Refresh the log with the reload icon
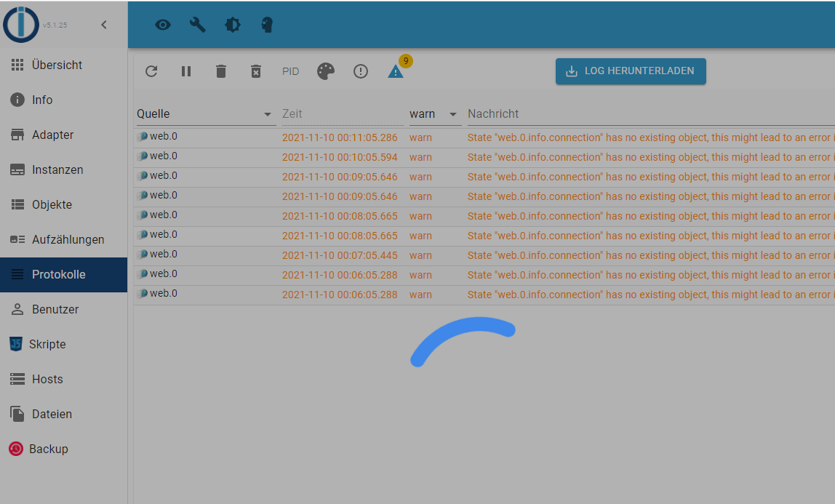Image resolution: width=835 pixels, height=504 pixels. (x=151, y=71)
